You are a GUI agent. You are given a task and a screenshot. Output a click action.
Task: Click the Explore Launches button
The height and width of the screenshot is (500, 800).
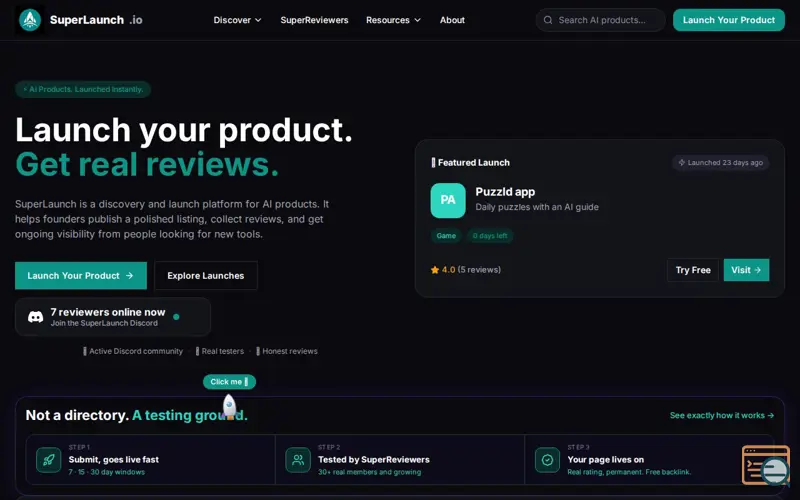(206, 276)
